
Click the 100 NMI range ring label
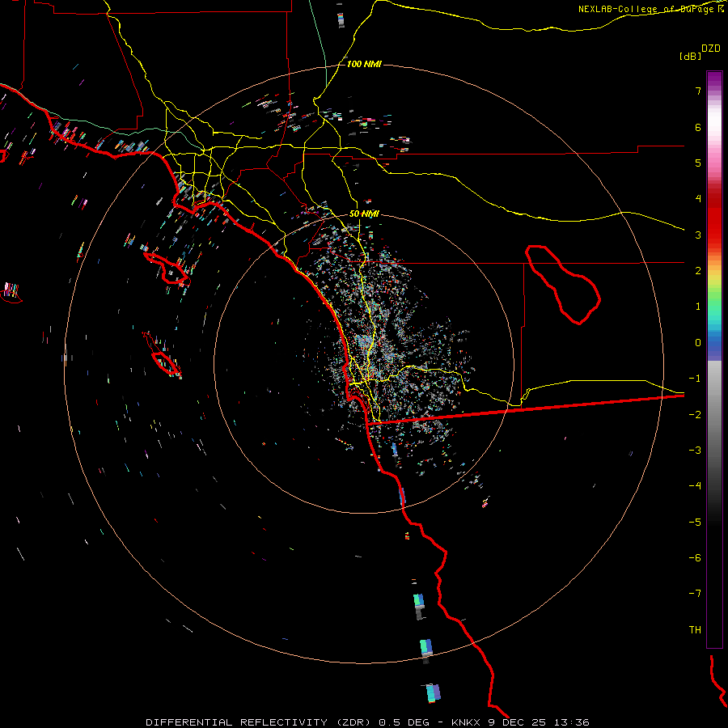[x=364, y=64]
